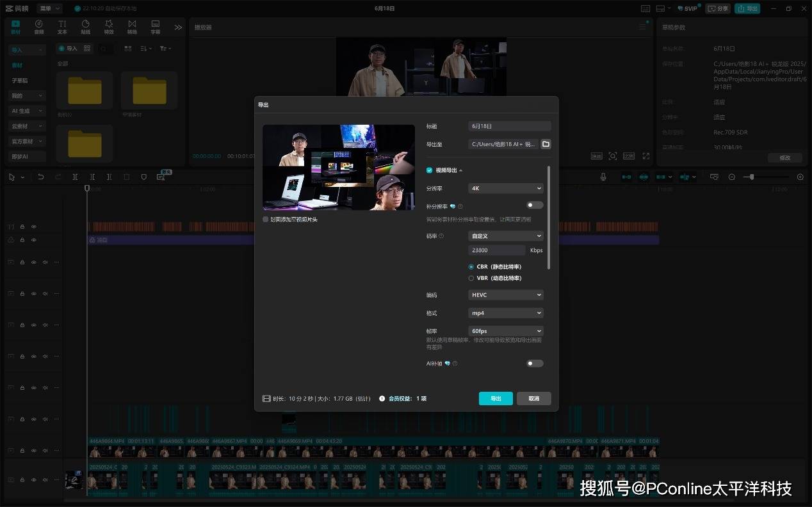812x507 pixels.
Task: Click the 取消 cancel button
Action: [533, 398]
